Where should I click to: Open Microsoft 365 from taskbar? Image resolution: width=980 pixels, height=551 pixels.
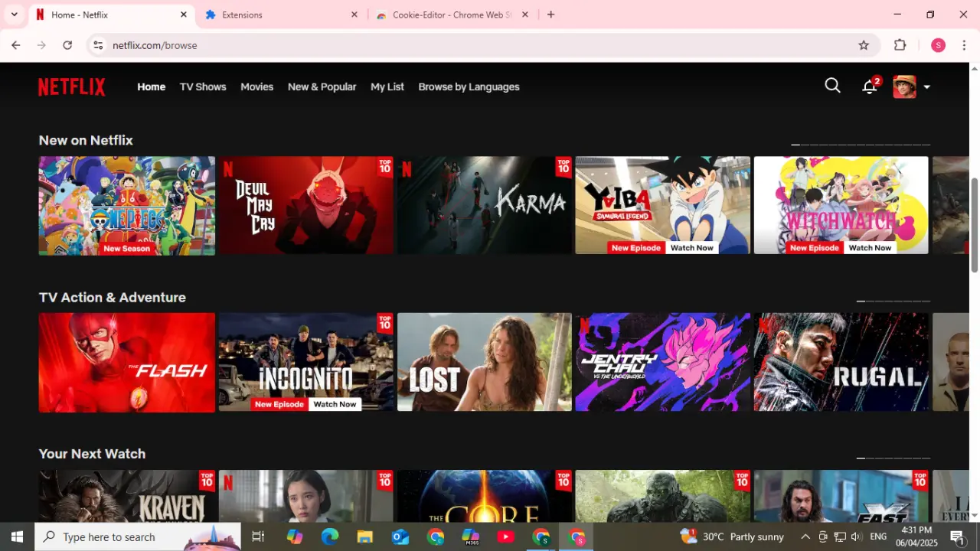point(471,536)
